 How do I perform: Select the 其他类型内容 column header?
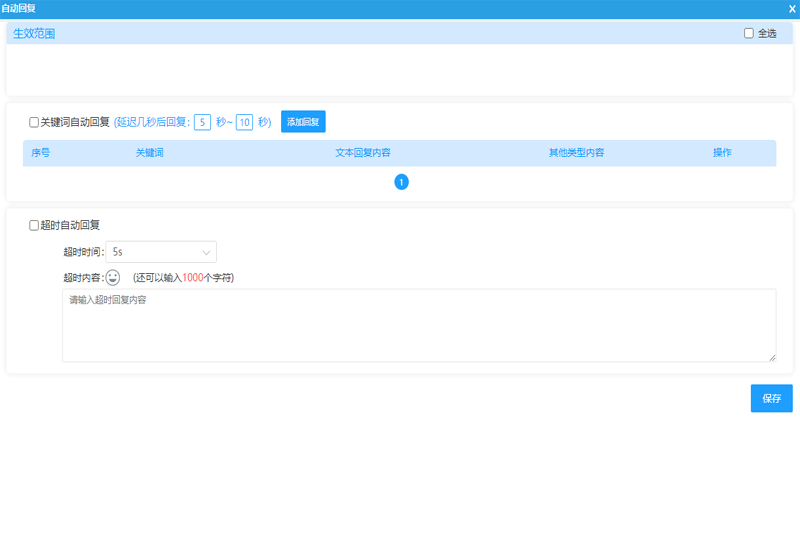576,153
